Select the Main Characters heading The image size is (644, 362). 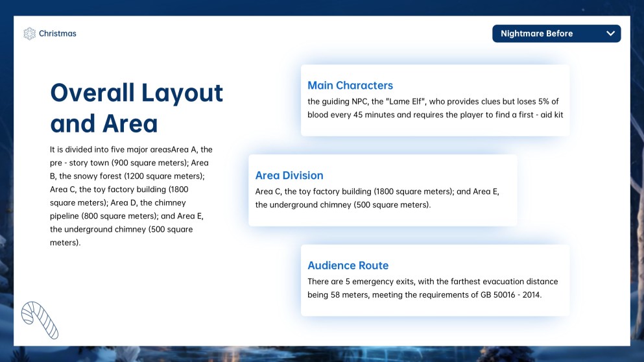point(350,86)
